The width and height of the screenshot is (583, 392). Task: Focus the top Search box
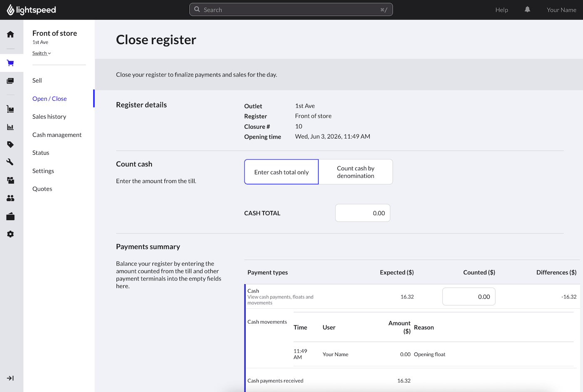[291, 10]
